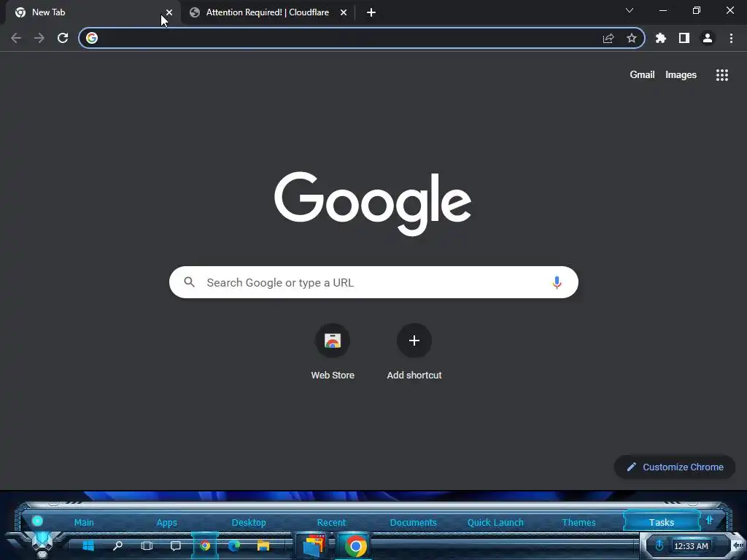This screenshot has height=560, width=747.
Task: Click the left arrow at the dock's right end
Action: [738, 545]
